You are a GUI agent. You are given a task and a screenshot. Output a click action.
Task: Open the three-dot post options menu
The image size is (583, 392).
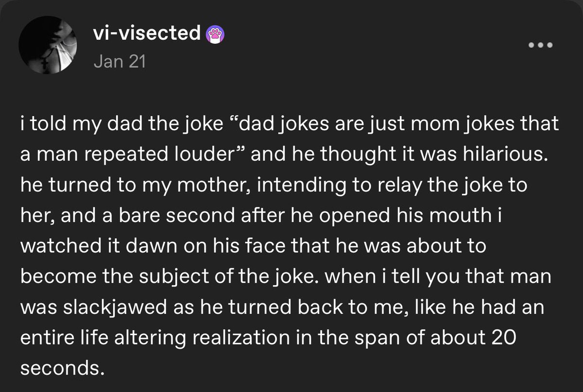pyautogui.click(x=541, y=45)
